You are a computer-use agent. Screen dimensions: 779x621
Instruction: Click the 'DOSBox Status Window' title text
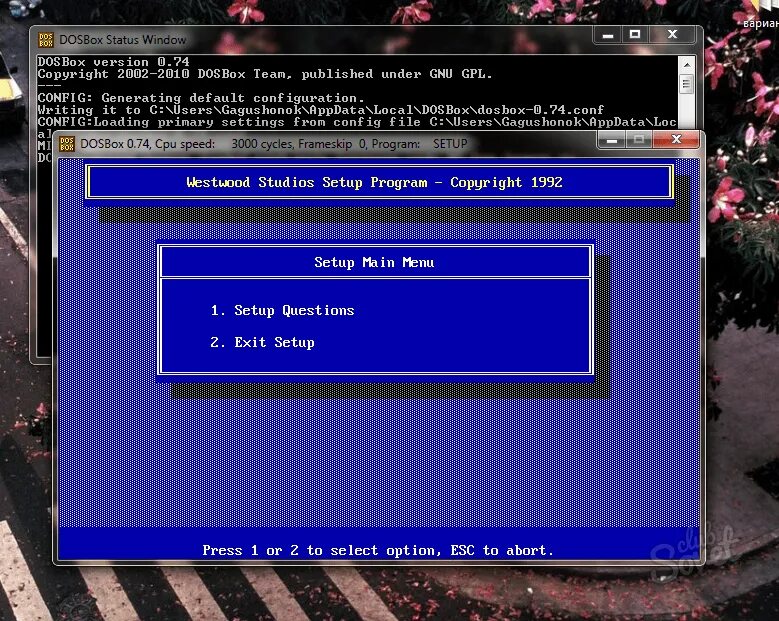[x=123, y=40]
